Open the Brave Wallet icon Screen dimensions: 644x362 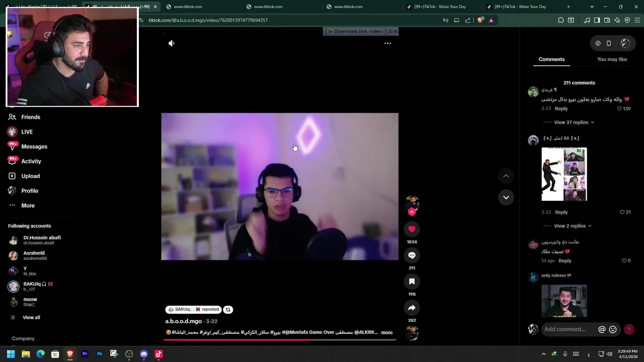click(x=607, y=20)
